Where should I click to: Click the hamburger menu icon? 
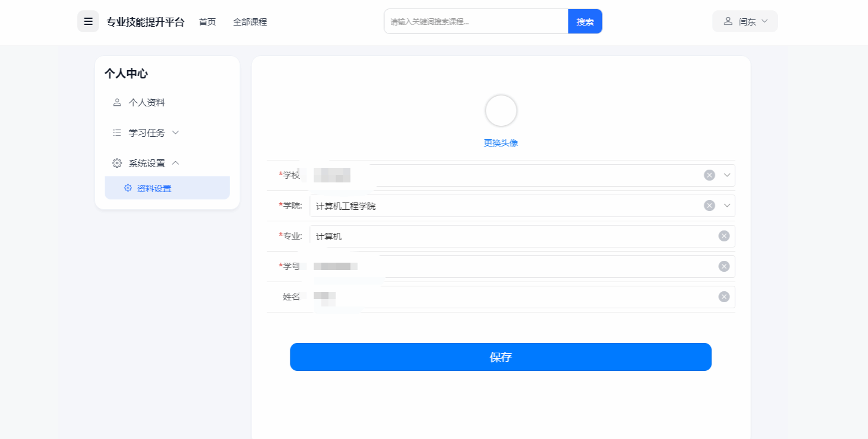[88, 21]
